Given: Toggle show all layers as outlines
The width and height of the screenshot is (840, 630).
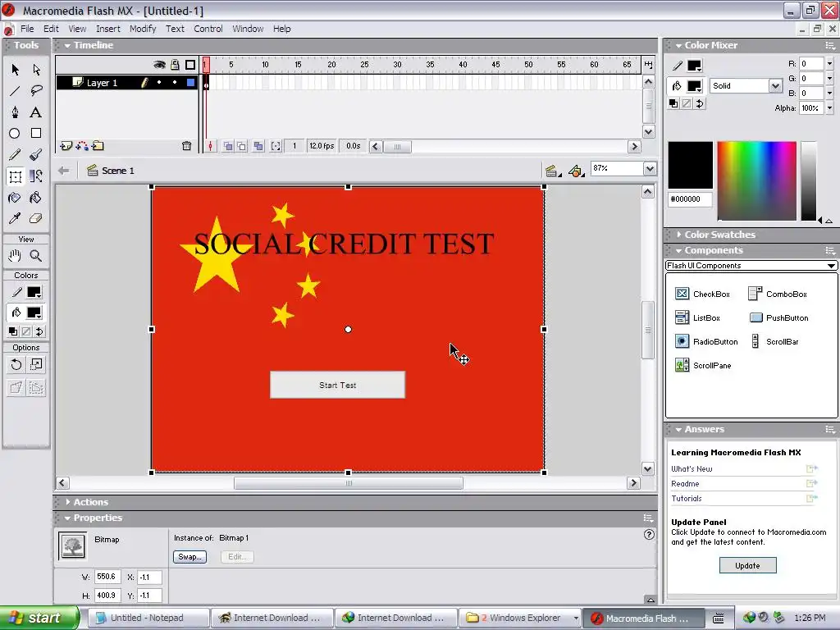Looking at the screenshot, I should pos(190,65).
